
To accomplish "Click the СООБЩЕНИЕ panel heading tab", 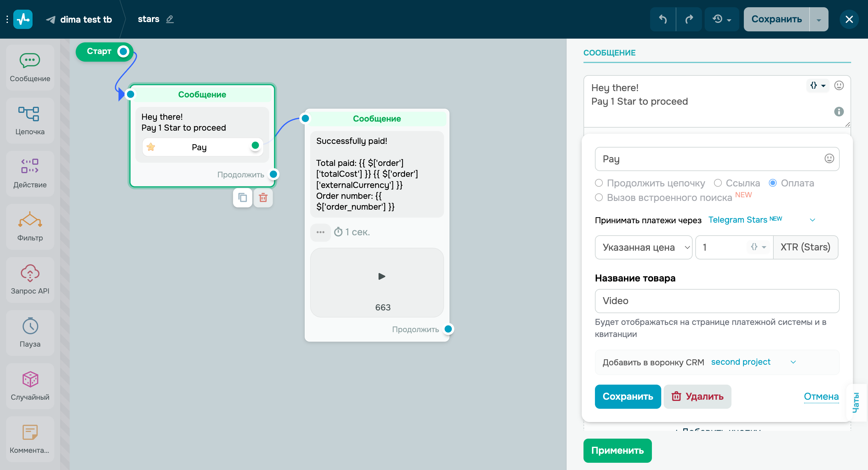I will pyautogui.click(x=610, y=52).
